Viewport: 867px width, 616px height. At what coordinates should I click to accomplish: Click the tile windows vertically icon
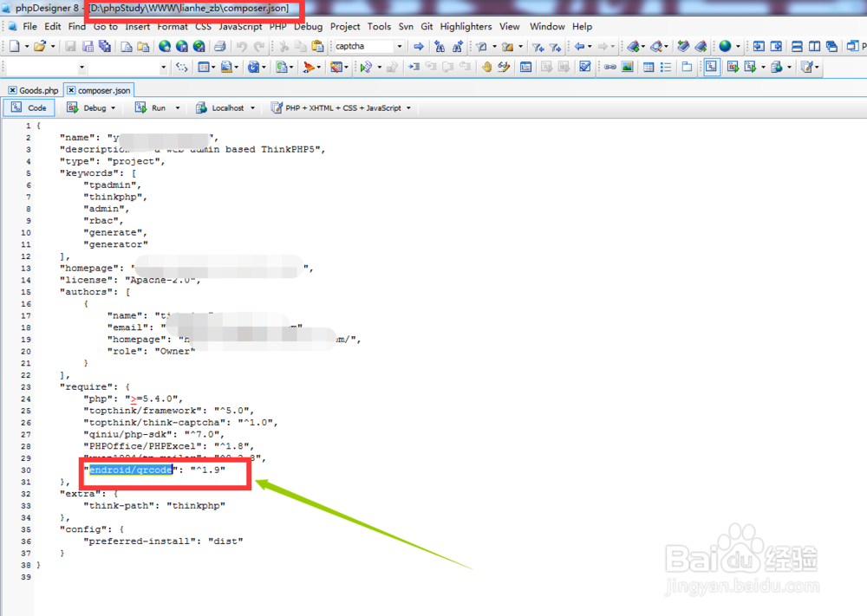point(814,47)
